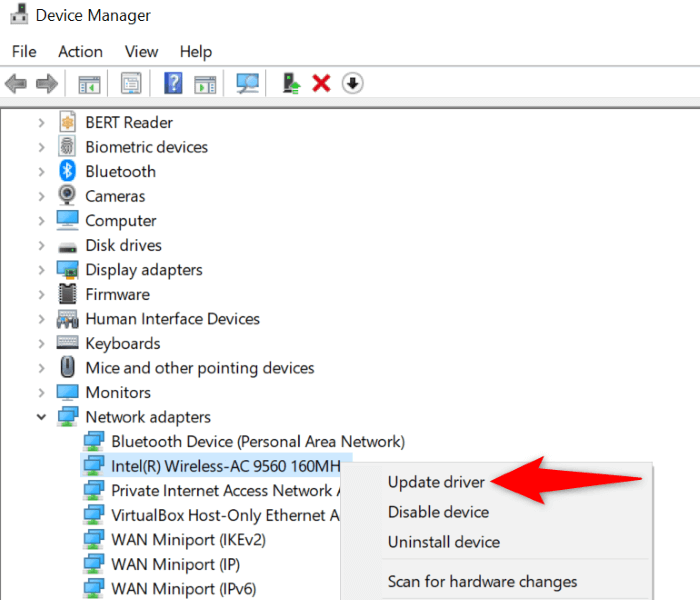Collapse the Network adapters node
Screen dimensions: 700x600
click(41, 417)
